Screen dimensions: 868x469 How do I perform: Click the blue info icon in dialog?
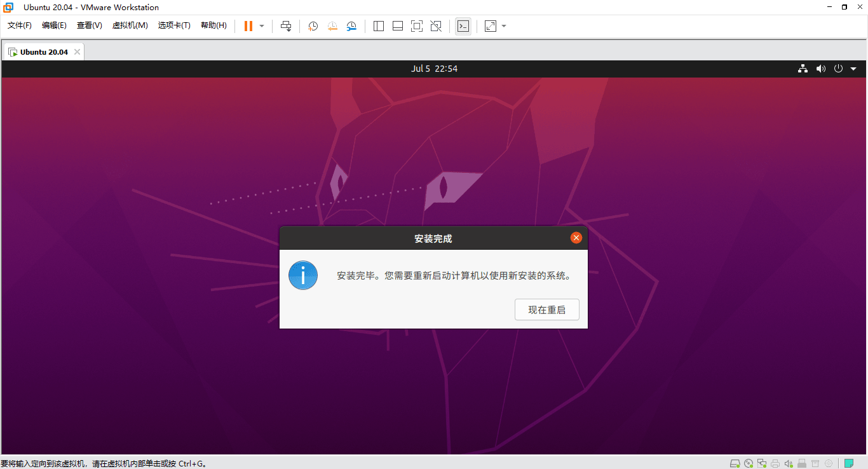pyautogui.click(x=303, y=276)
